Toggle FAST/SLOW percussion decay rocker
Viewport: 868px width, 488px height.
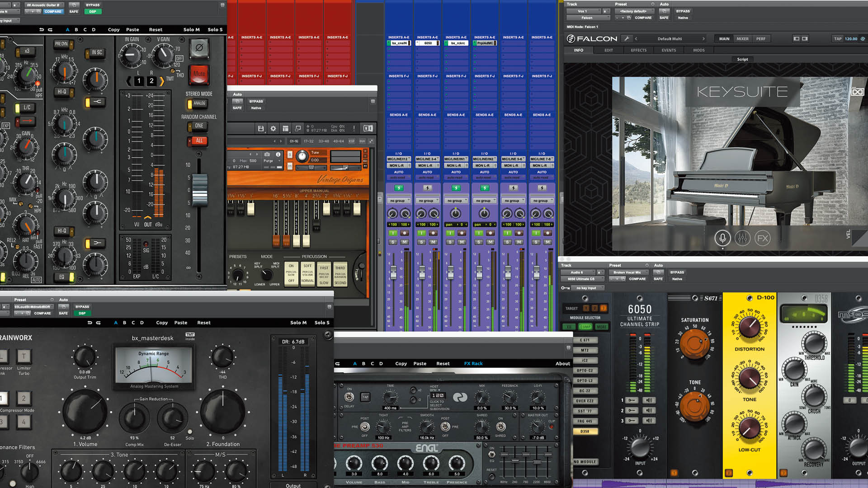[324, 274]
